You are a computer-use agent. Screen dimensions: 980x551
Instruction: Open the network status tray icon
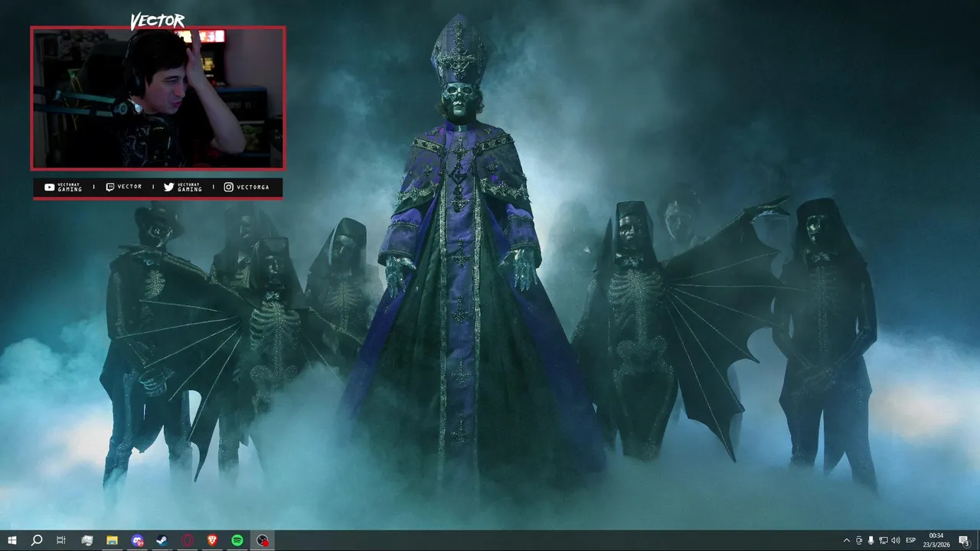pyautogui.click(x=884, y=540)
